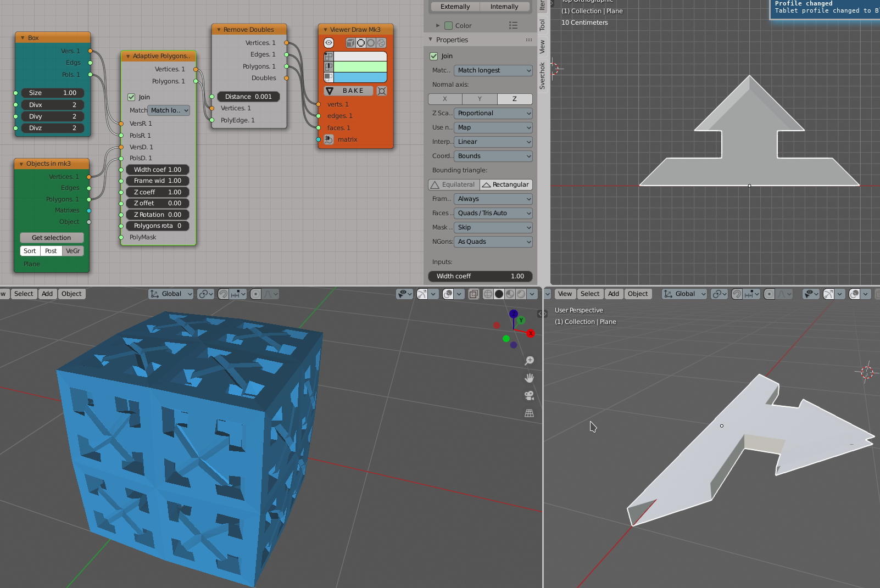Click the Distance 0.001 field
The image size is (880, 588).
248,97
